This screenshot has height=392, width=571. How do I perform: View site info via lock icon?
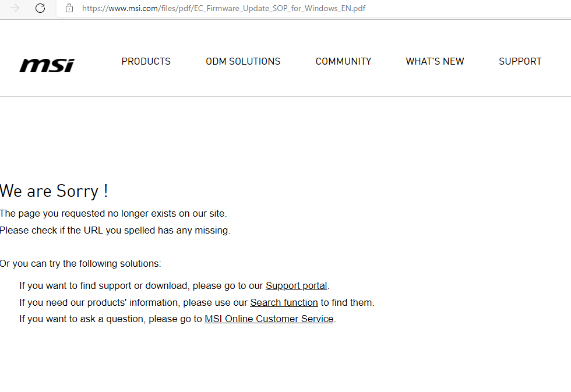[x=69, y=8]
